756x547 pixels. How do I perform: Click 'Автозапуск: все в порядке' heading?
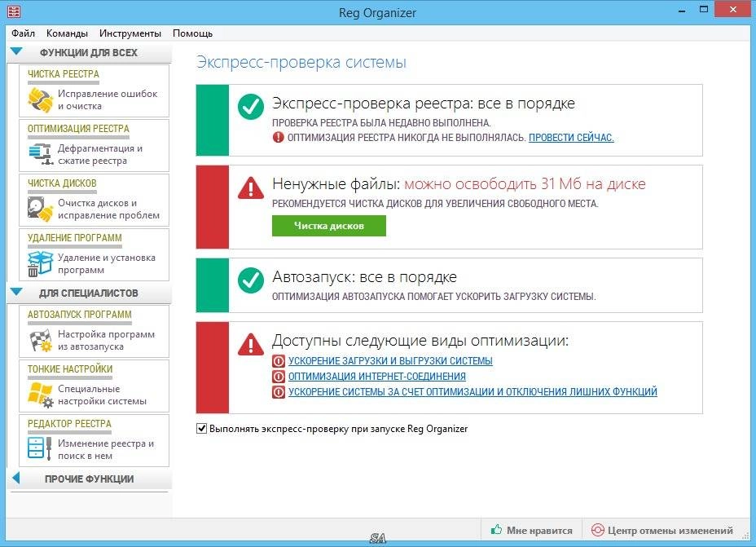click(x=364, y=277)
